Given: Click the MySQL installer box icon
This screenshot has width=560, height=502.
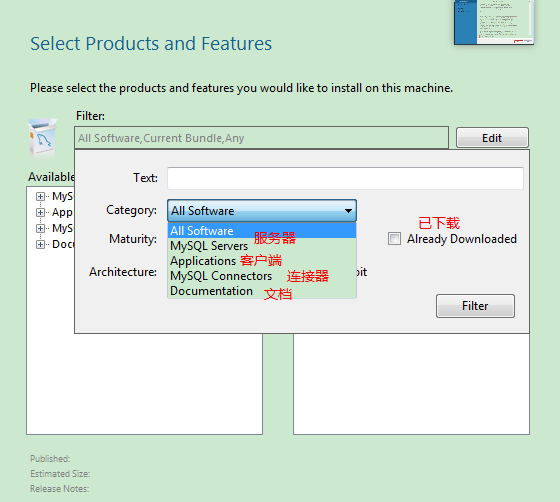Looking at the screenshot, I should (42, 138).
